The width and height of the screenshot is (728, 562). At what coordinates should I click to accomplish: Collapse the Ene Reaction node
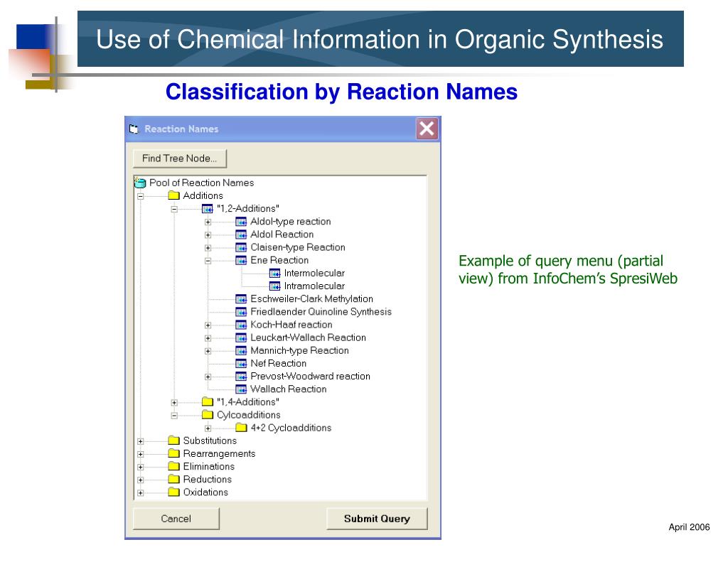[x=208, y=261]
